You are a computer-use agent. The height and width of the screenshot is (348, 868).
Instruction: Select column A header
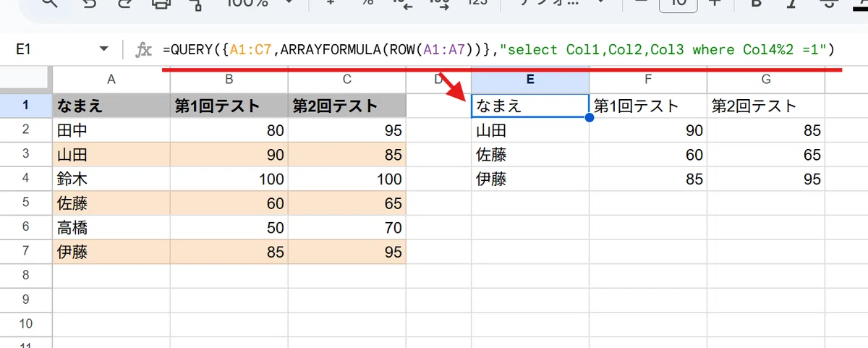(x=111, y=80)
